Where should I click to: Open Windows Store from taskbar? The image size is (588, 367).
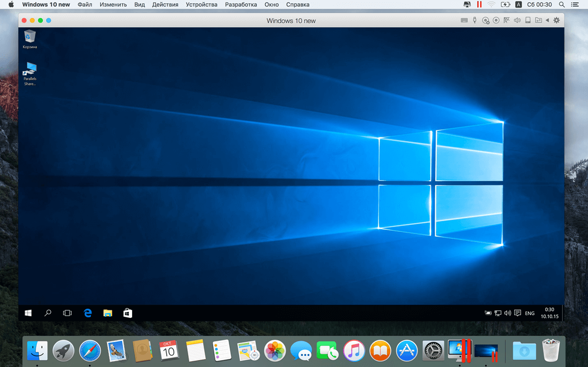128,313
